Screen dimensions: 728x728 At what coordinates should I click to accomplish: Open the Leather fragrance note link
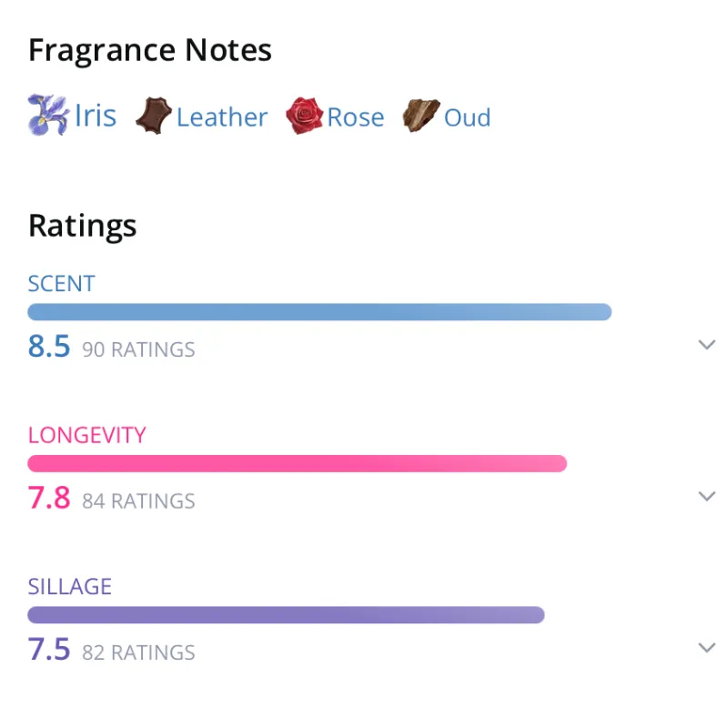tap(222, 117)
